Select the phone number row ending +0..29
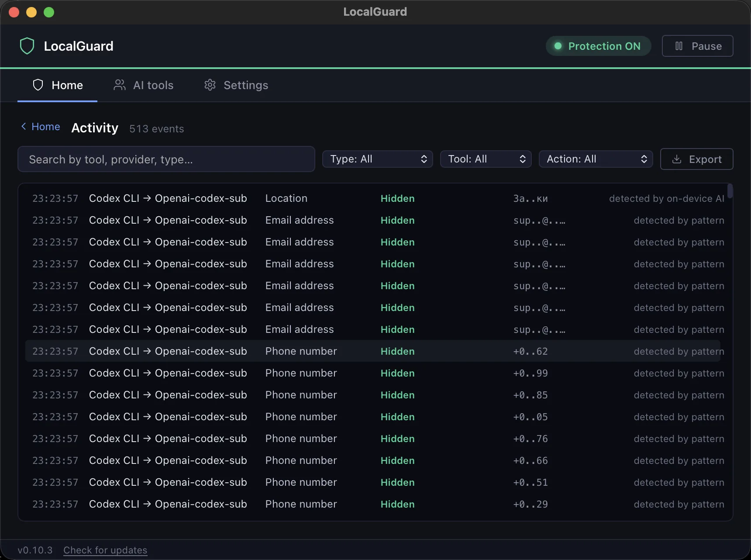This screenshot has width=751, height=560. [373, 504]
